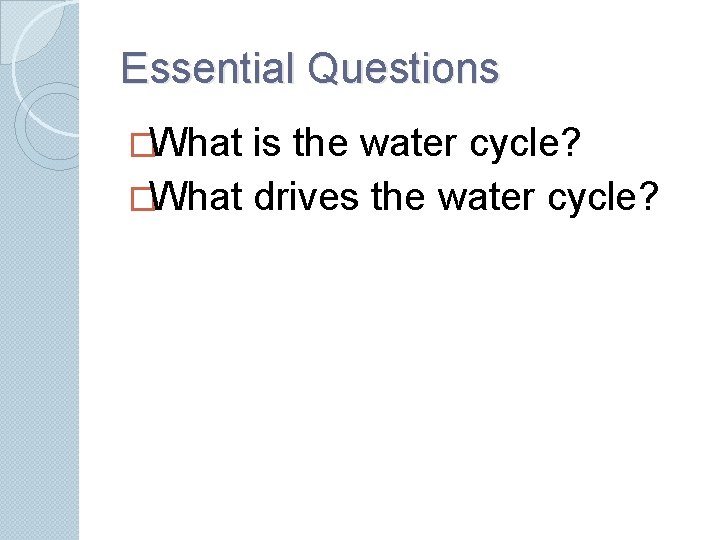Click the word 'is' in first bullet
Screen dimensions: 720x540
tap(268, 145)
